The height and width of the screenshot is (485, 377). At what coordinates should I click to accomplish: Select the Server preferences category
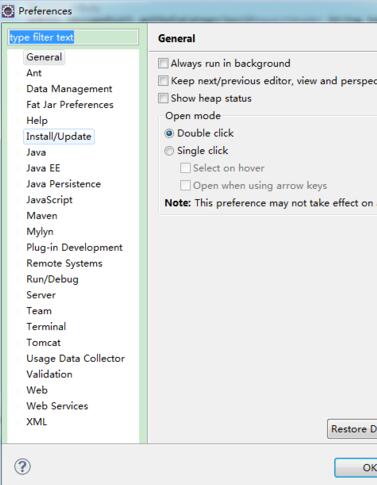(41, 295)
